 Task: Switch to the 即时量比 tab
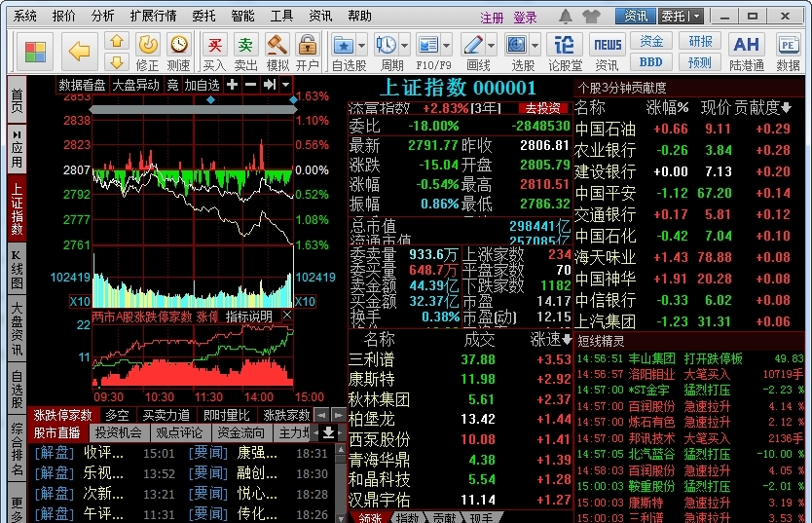226,415
